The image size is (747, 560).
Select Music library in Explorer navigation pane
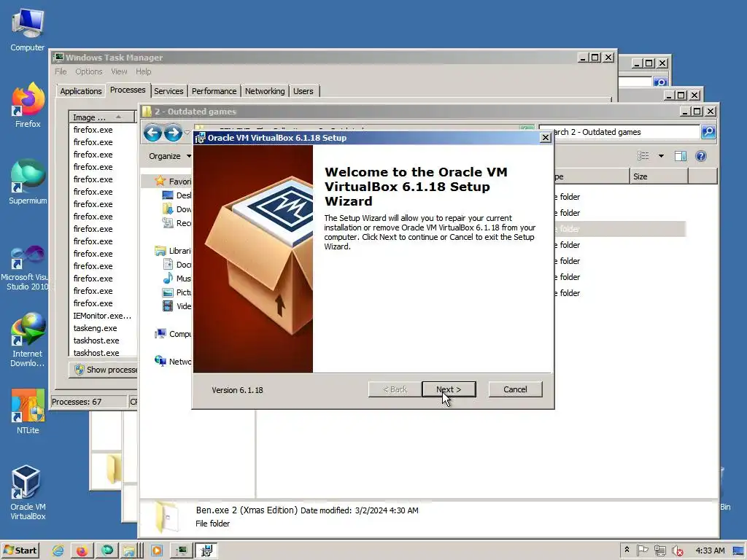click(x=177, y=279)
